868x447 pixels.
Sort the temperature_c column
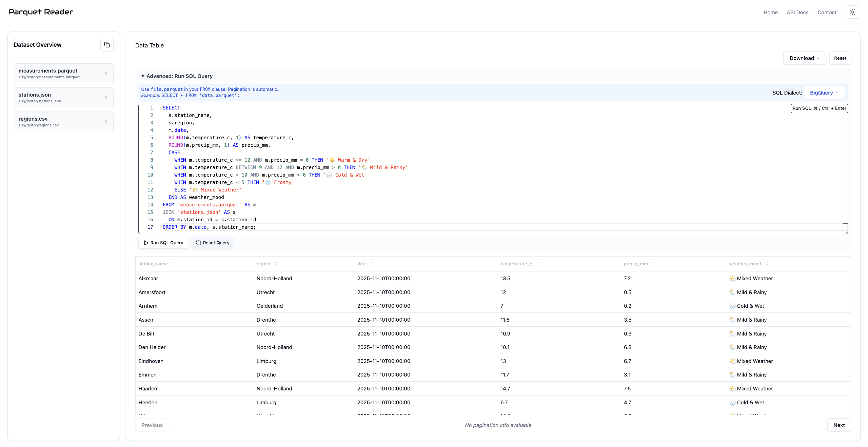pos(538,264)
